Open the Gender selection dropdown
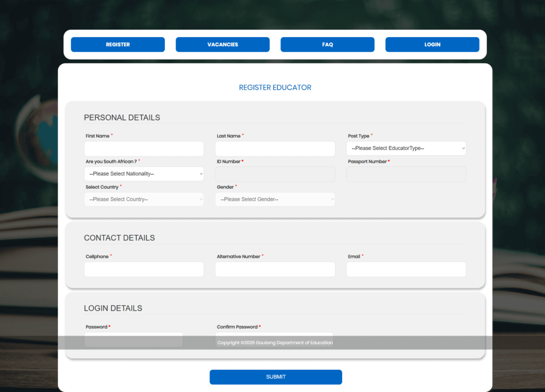This screenshot has height=392, width=545. point(275,199)
